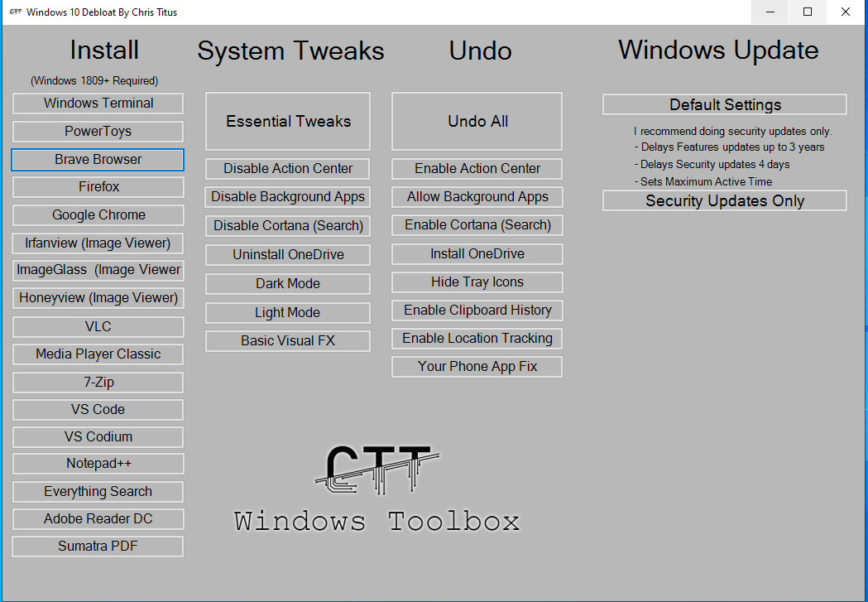Click Basic Visual FX button

(288, 341)
